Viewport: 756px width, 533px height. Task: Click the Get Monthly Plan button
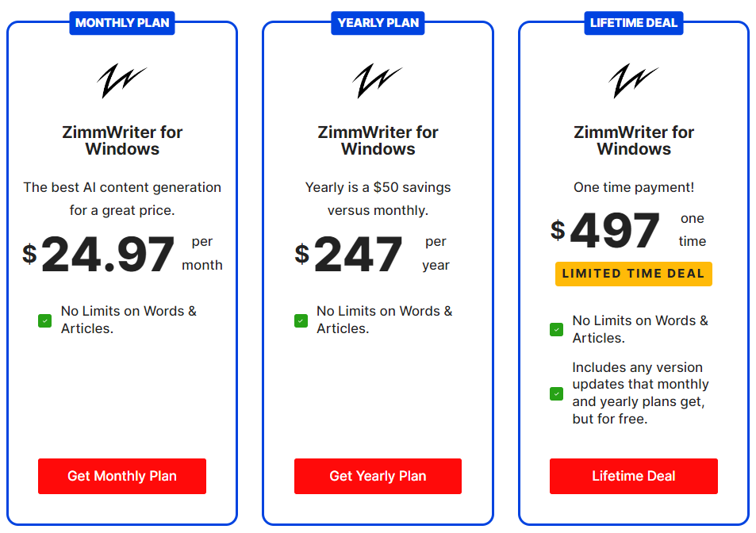tap(122, 476)
